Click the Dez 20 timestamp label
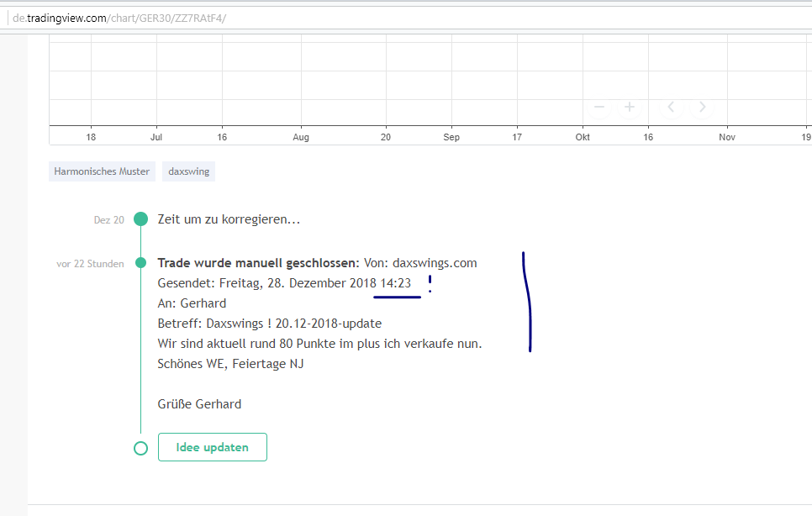Image resolution: width=812 pixels, height=516 pixels. point(108,219)
